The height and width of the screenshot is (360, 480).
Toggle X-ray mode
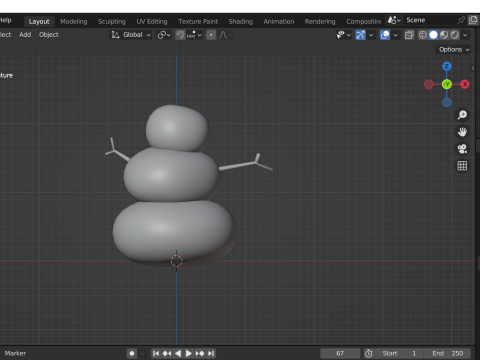(x=409, y=35)
